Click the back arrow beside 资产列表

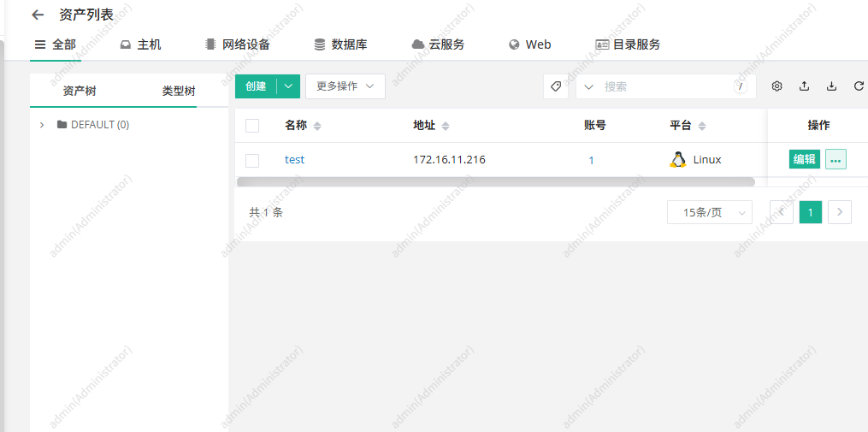[x=37, y=15]
